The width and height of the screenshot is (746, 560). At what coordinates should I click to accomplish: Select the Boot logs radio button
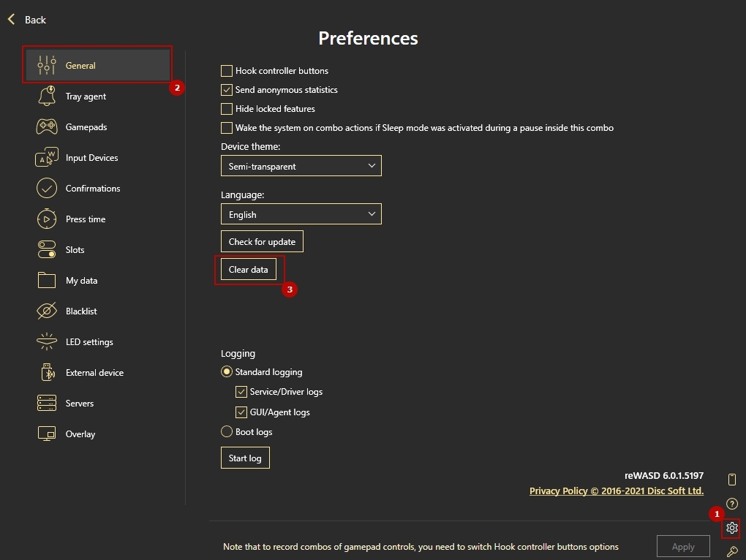coord(227,432)
